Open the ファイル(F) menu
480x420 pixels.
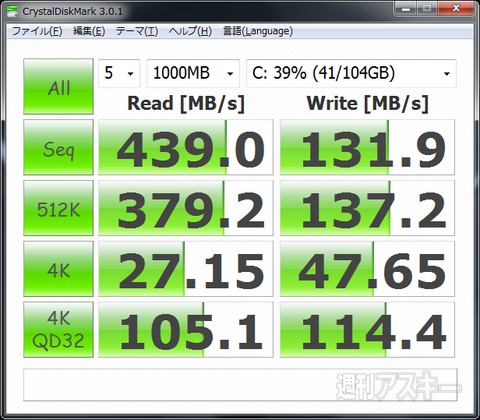37,31
